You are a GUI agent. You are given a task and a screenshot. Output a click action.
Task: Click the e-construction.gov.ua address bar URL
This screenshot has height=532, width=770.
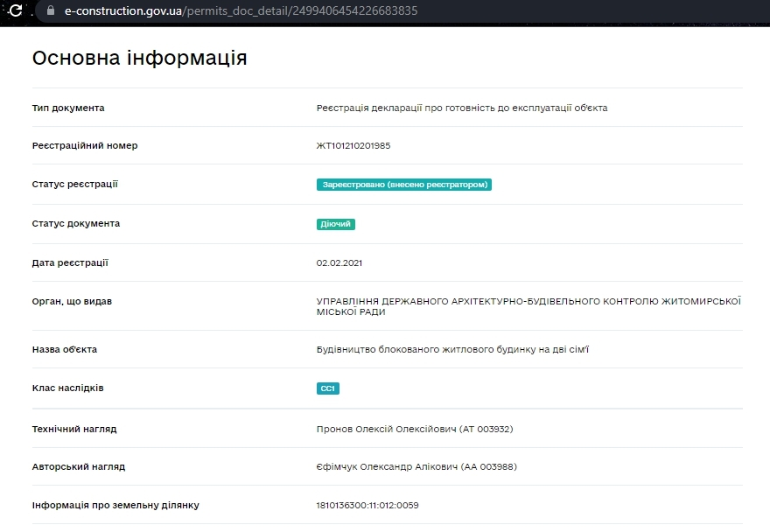[241, 10]
